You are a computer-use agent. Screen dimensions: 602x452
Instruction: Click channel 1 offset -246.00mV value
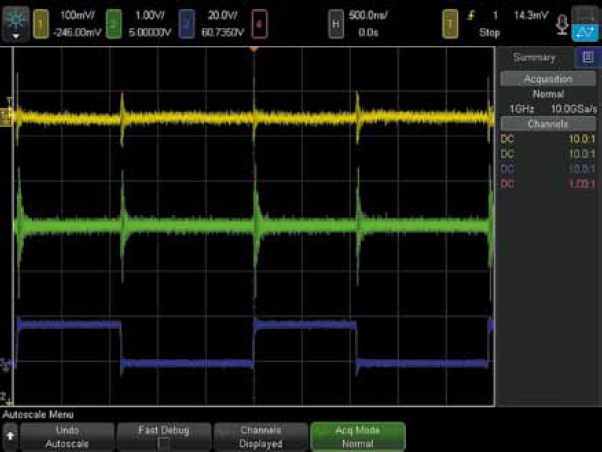tap(77, 33)
